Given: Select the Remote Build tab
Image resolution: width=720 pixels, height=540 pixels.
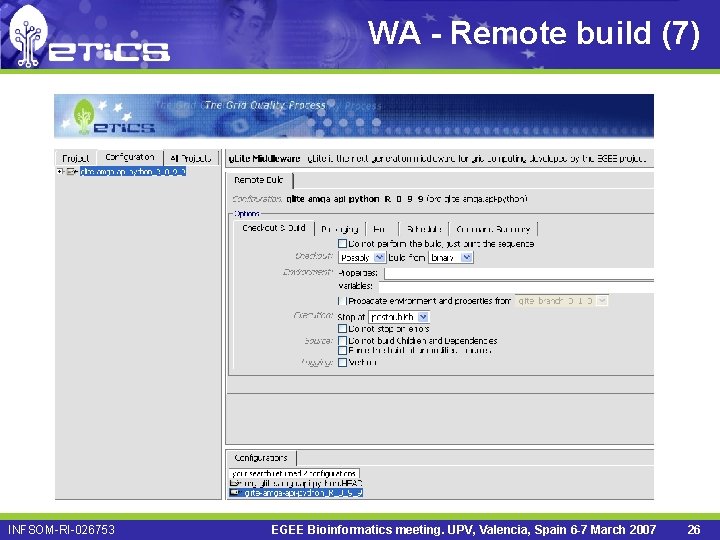Looking at the screenshot, I should pos(259,180).
